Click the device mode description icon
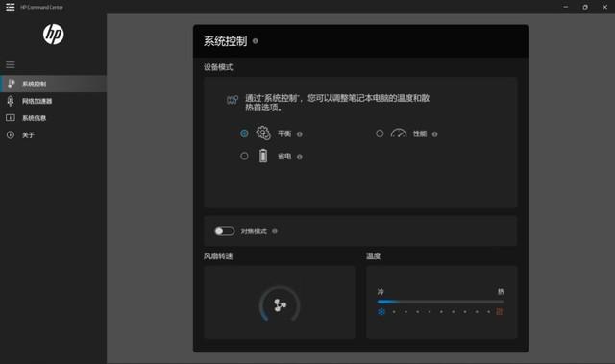The height and width of the screenshot is (364, 615). point(233,100)
